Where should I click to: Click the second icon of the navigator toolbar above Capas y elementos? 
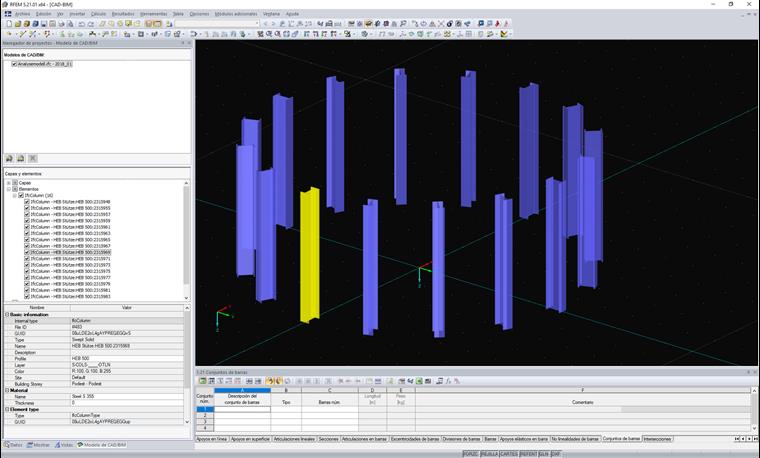[x=21, y=158]
